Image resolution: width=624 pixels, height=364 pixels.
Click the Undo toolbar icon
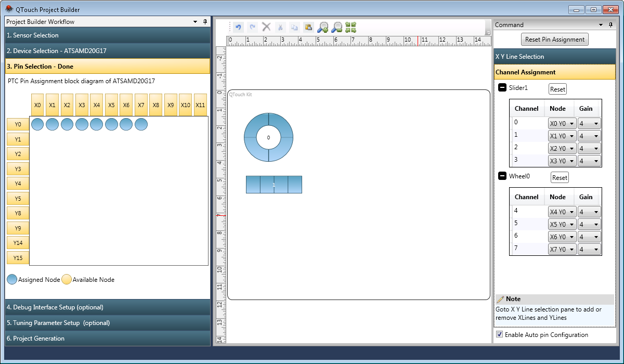[x=239, y=27]
